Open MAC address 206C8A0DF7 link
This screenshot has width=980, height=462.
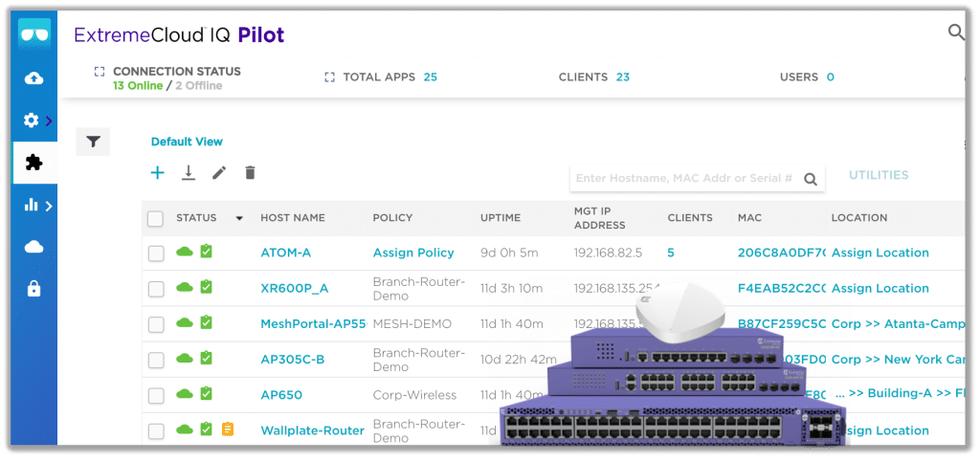pyautogui.click(x=781, y=253)
